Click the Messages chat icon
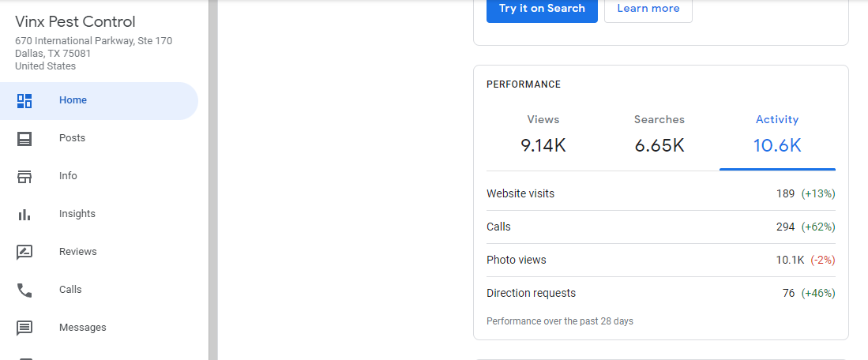The image size is (868, 360). (x=24, y=328)
